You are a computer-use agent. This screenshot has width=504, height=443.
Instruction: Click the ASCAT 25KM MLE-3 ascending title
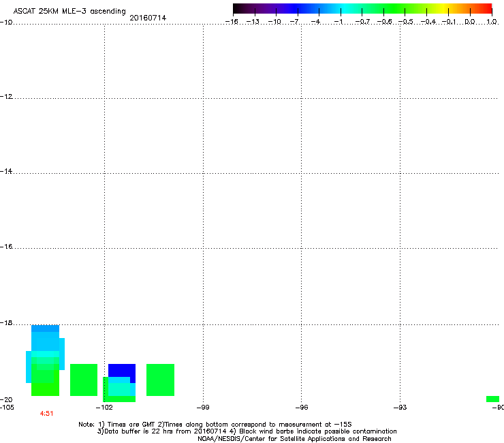click(x=69, y=12)
